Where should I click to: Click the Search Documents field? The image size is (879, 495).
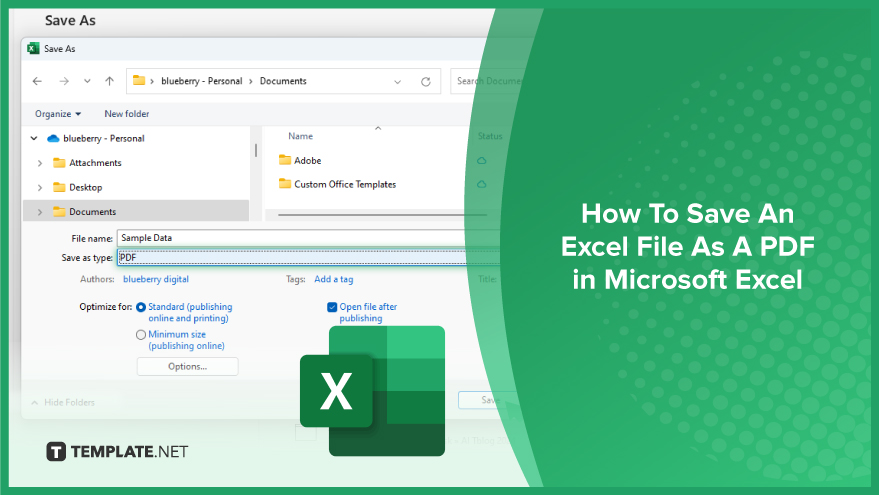click(488, 81)
